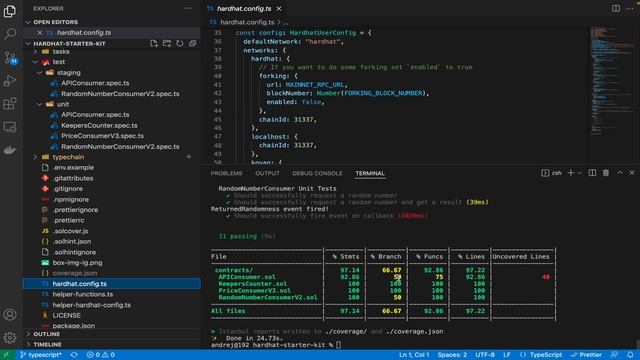Collapse the Open Editors section
Screen dimensions: 640x360
tap(111, 22)
